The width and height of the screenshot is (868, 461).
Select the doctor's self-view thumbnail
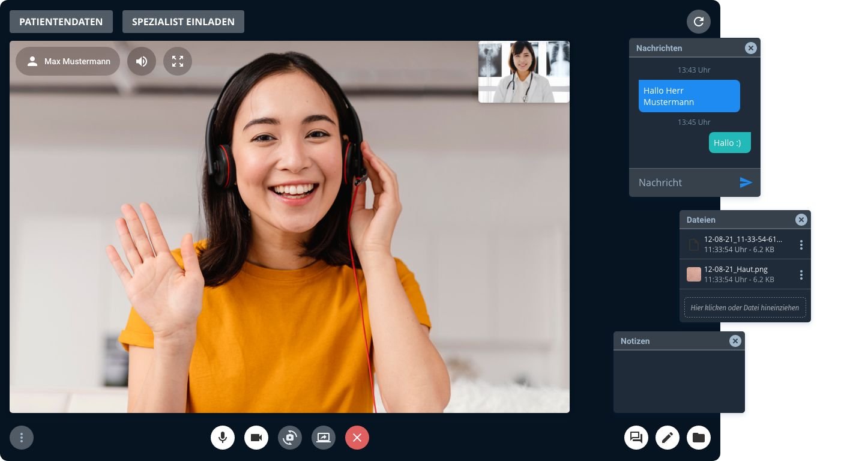[x=524, y=71]
